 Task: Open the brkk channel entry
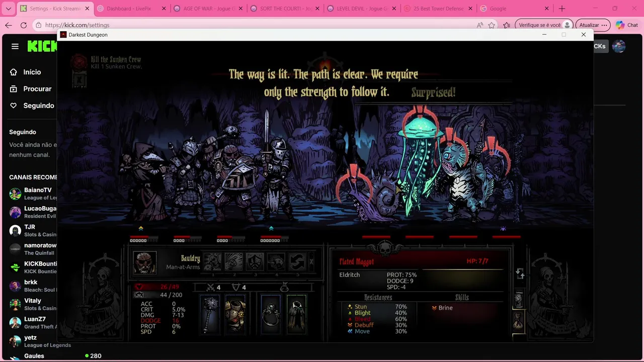[33, 286]
